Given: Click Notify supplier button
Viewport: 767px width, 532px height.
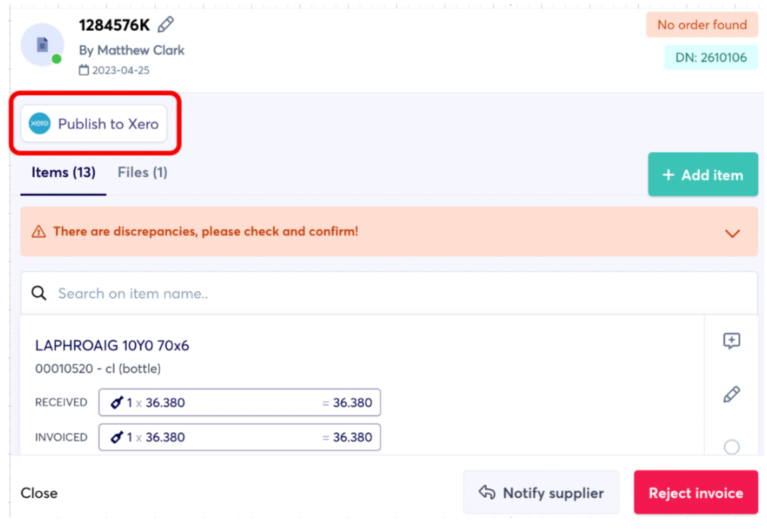Looking at the screenshot, I should pyautogui.click(x=540, y=493).
